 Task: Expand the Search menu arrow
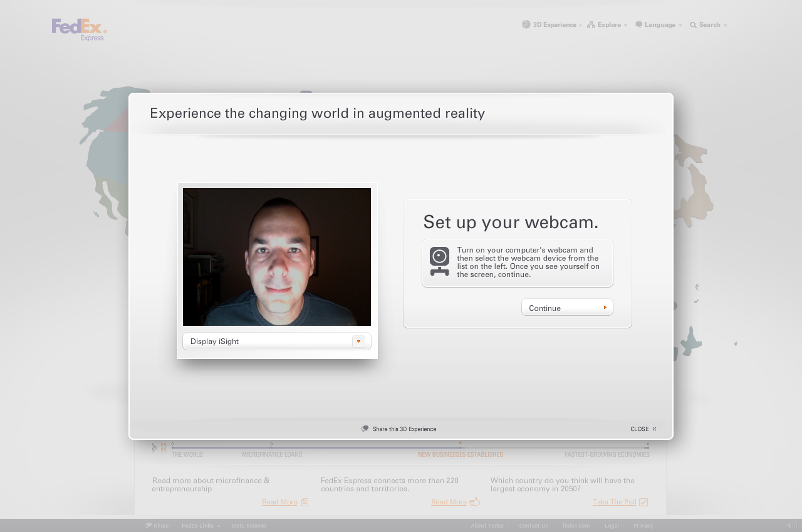pos(725,26)
